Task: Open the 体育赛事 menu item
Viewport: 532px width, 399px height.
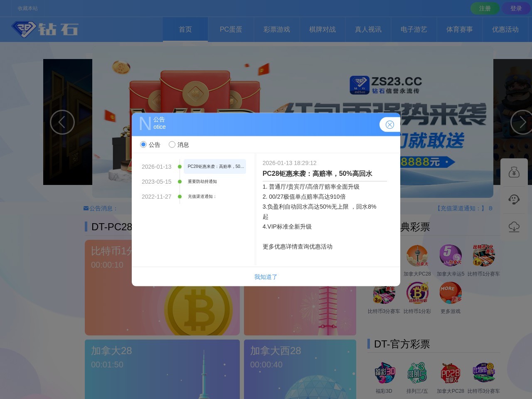Action: click(x=460, y=30)
